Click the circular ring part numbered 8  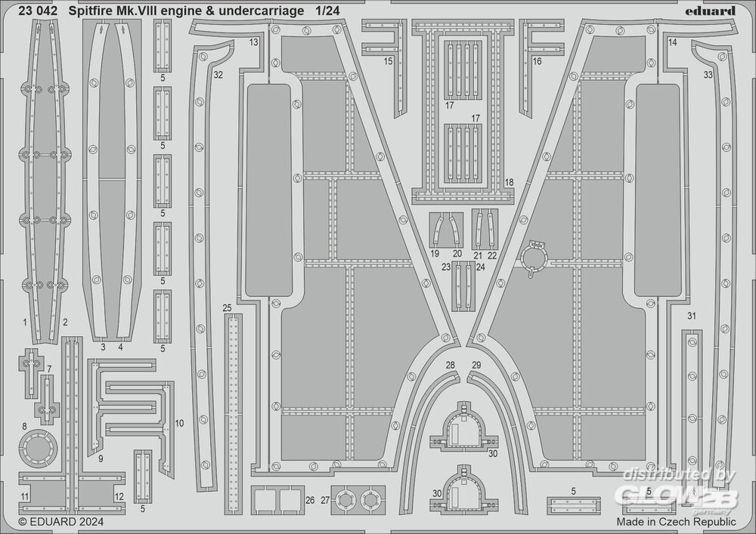(x=37, y=451)
